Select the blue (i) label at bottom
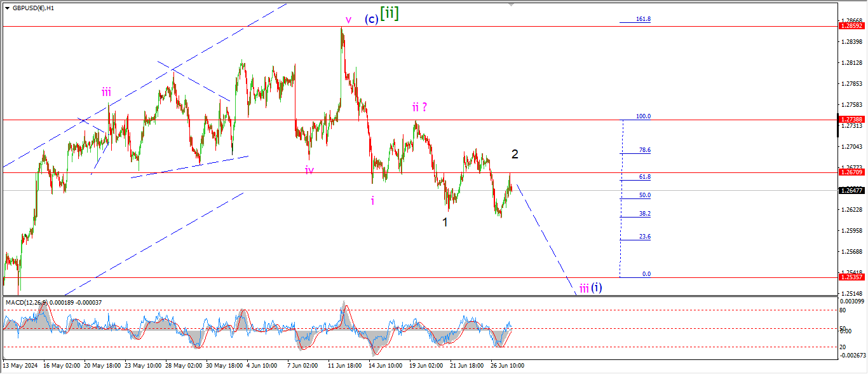This screenshot has height=374, width=868. [x=597, y=287]
